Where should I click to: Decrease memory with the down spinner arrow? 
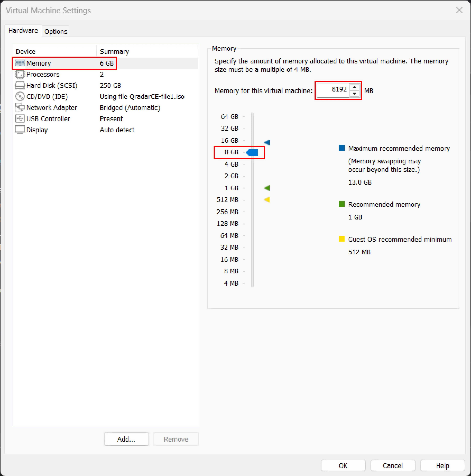click(354, 94)
